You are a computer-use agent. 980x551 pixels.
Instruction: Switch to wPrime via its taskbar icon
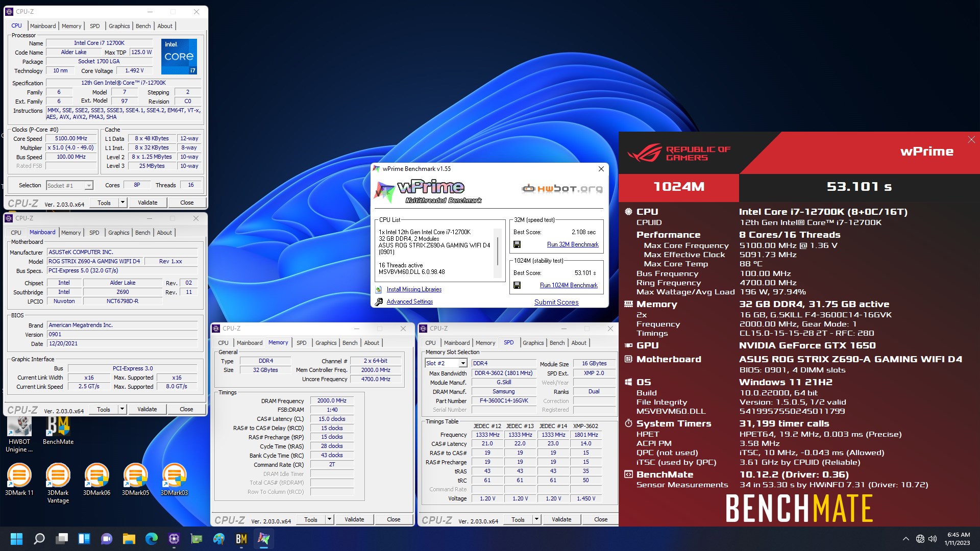point(264,539)
